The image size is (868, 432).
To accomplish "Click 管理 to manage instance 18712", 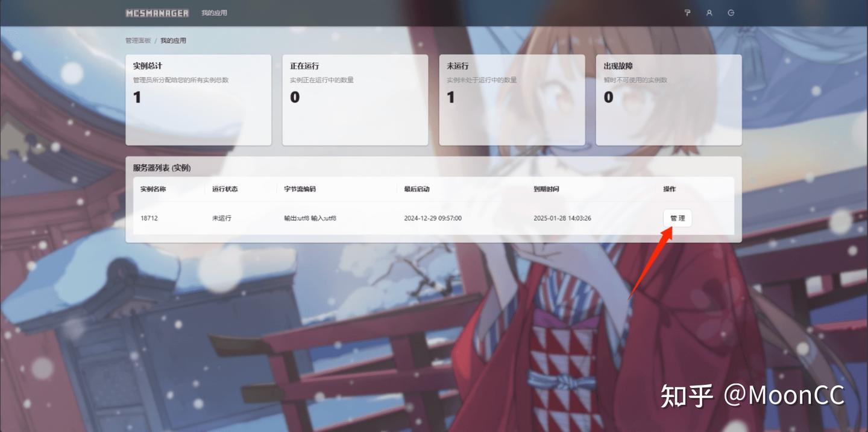I will point(677,218).
